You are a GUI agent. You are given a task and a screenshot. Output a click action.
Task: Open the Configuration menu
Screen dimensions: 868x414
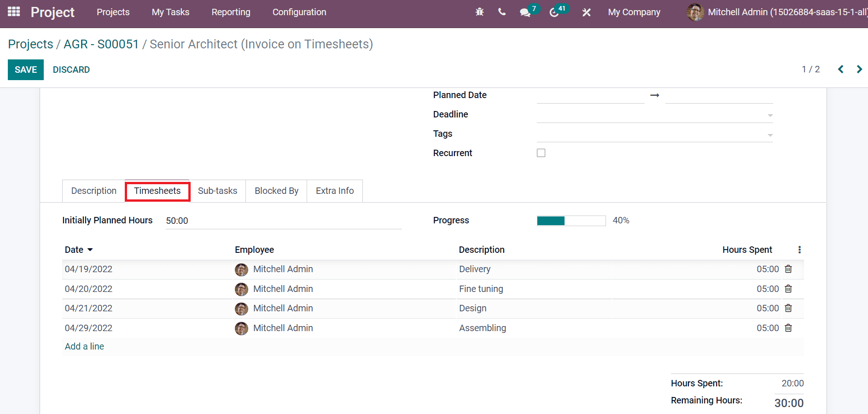coord(299,12)
